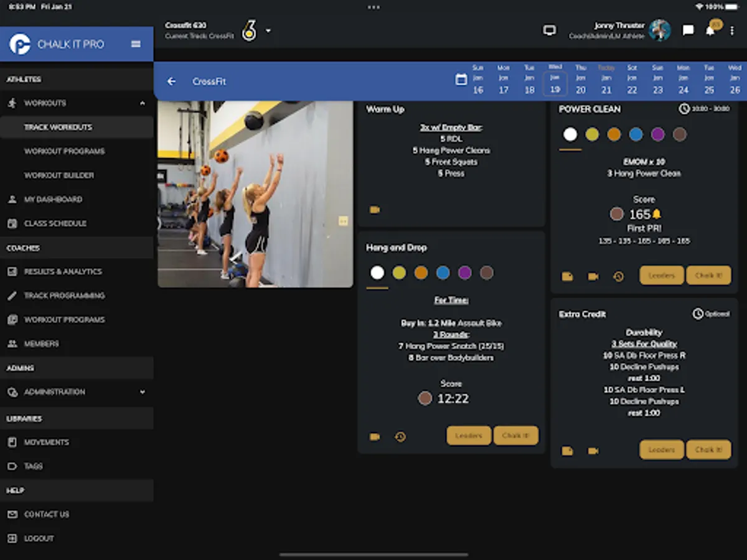Open the video icon in Warm Up card
Image resolution: width=747 pixels, height=560 pixels.
point(375,210)
